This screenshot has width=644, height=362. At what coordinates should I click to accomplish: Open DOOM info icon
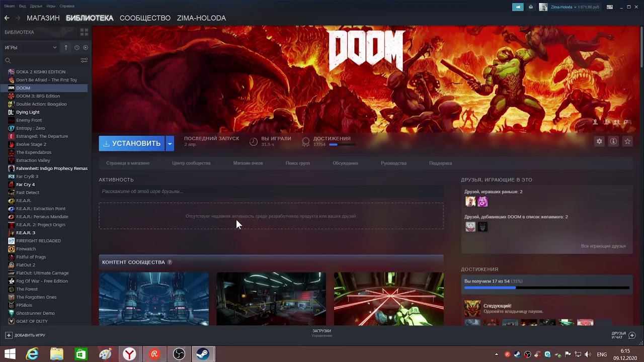coord(613,141)
